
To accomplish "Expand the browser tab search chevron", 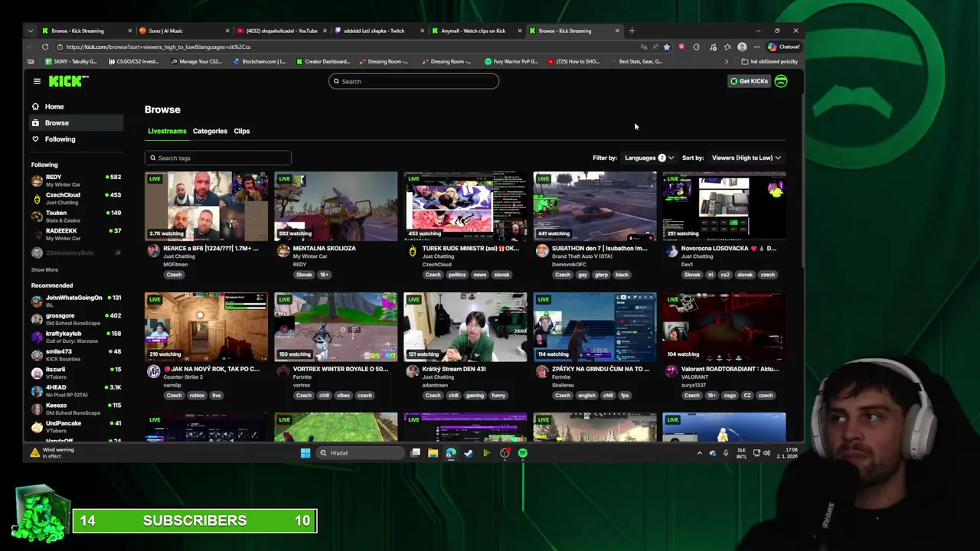I will [30, 31].
